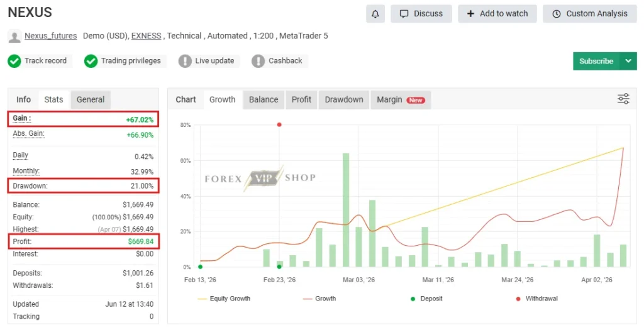Toggle the Withdrawal legend series

(x=537, y=299)
